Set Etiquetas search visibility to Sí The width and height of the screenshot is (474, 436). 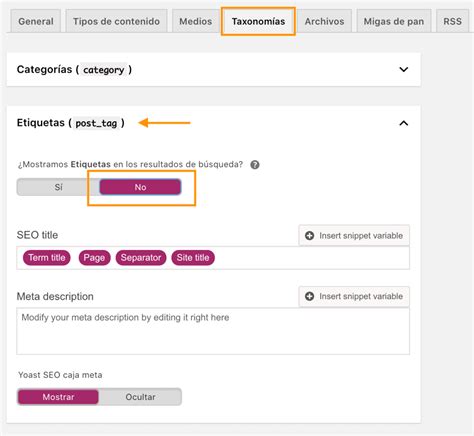pyautogui.click(x=58, y=187)
